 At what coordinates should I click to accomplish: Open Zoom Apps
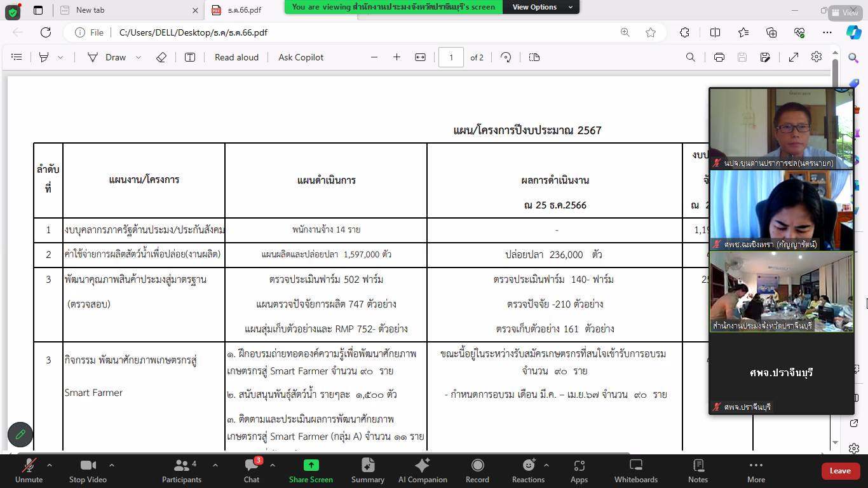579,471
